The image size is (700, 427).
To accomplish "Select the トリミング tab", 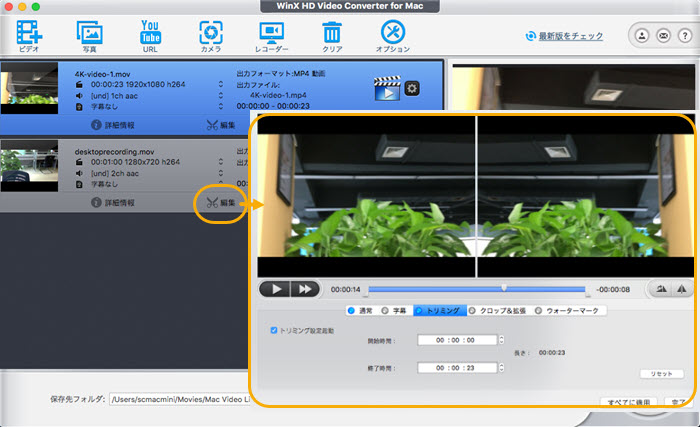I will coord(440,310).
